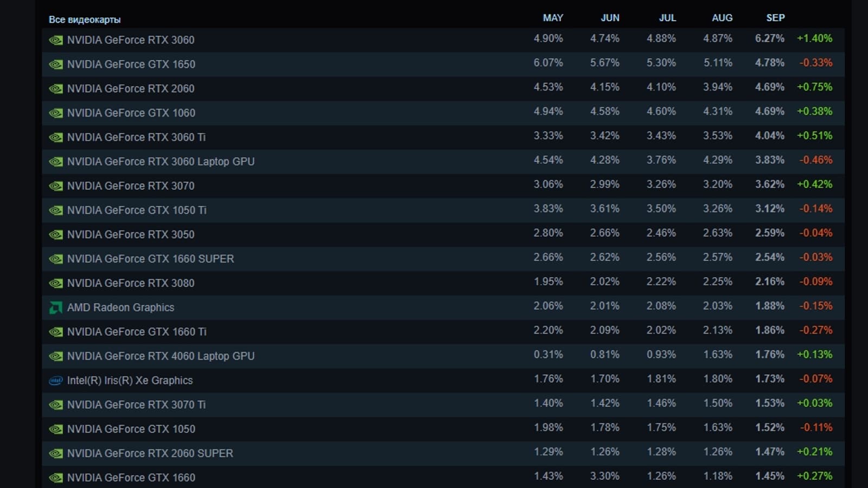Screen dimensions: 868x488
Task: Click NVIDIA icon beside RTX 2060 SUPER
Action: 56,454
